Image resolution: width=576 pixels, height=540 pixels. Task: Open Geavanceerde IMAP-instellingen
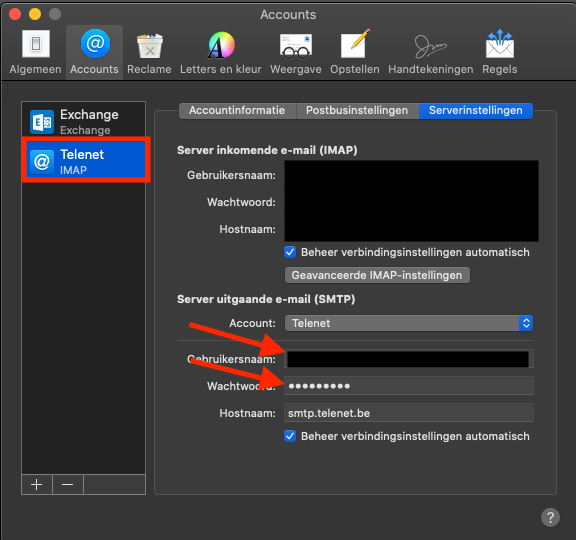coord(377,275)
